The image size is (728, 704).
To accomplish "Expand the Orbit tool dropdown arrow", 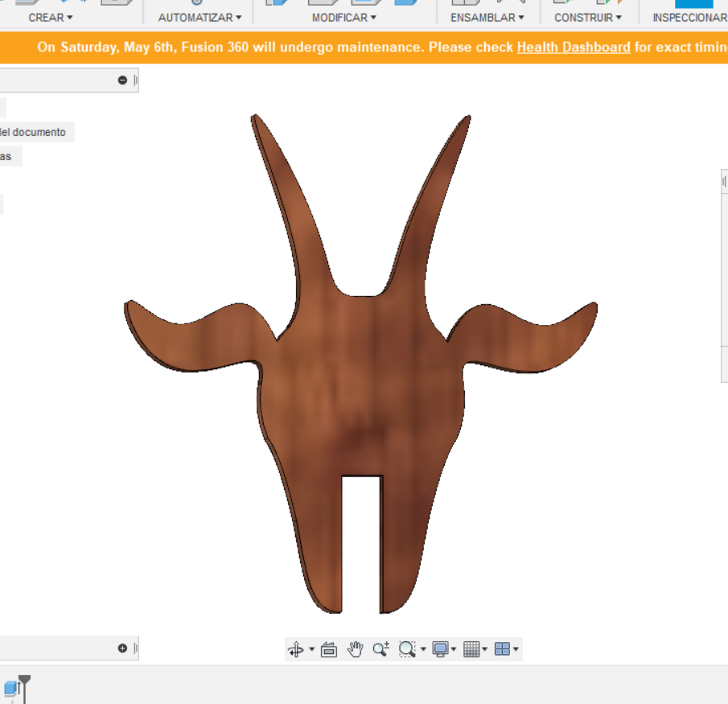I will (311, 648).
